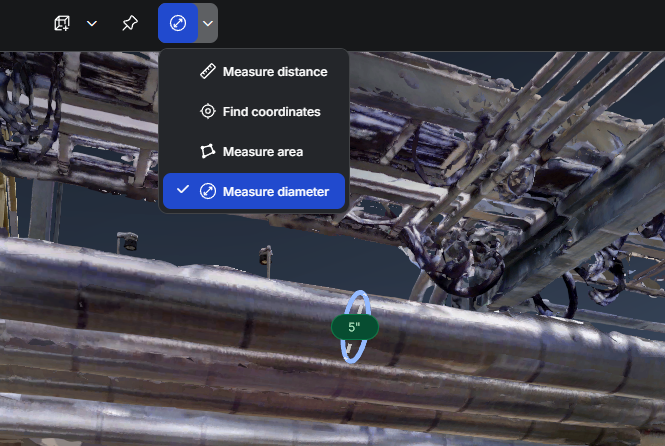
Task: Click the left light fixture above pipes
Action: pos(127,242)
